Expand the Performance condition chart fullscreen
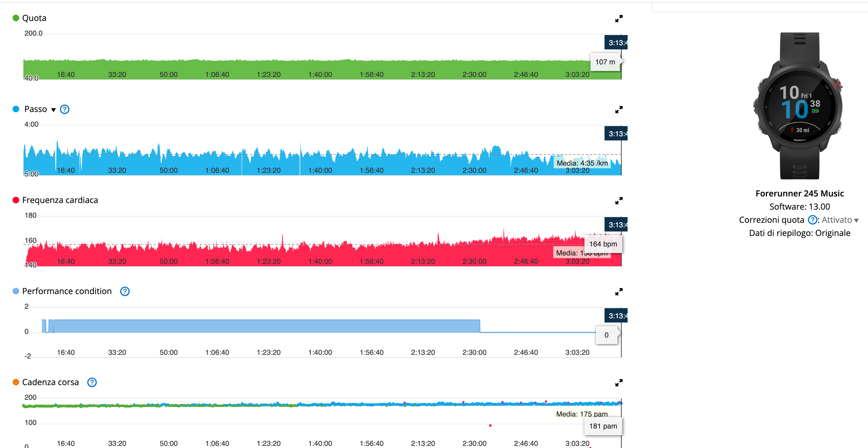Image resolution: width=868 pixels, height=448 pixels. (618, 292)
